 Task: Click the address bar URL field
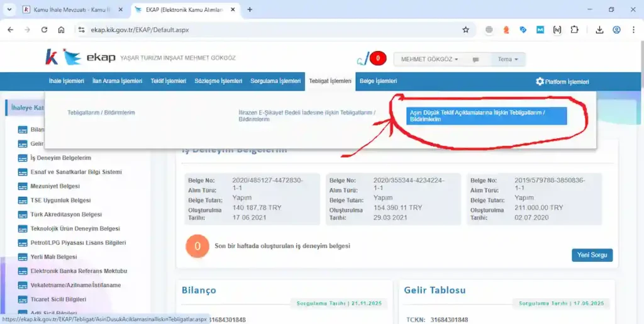271,30
